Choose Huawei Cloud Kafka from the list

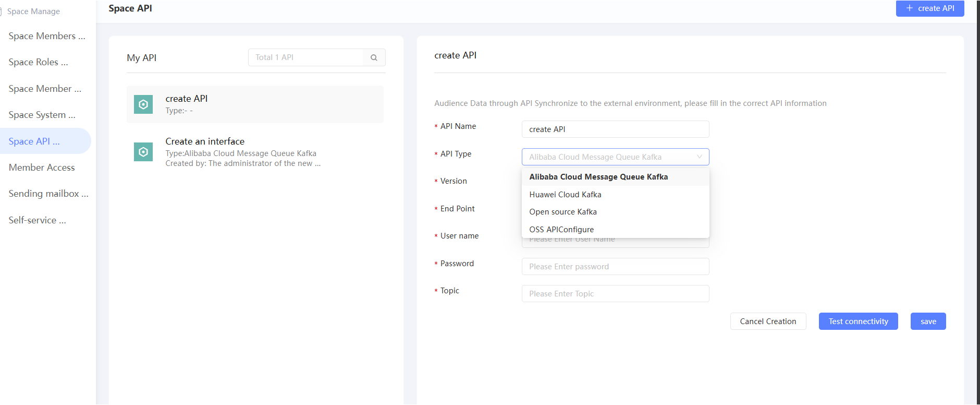(565, 195)
